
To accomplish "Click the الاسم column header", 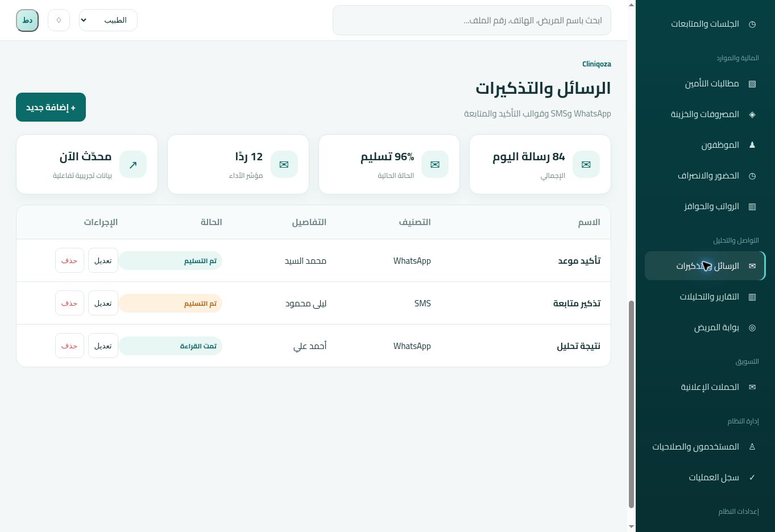I will pyautogui.click(x=589, y=222).
